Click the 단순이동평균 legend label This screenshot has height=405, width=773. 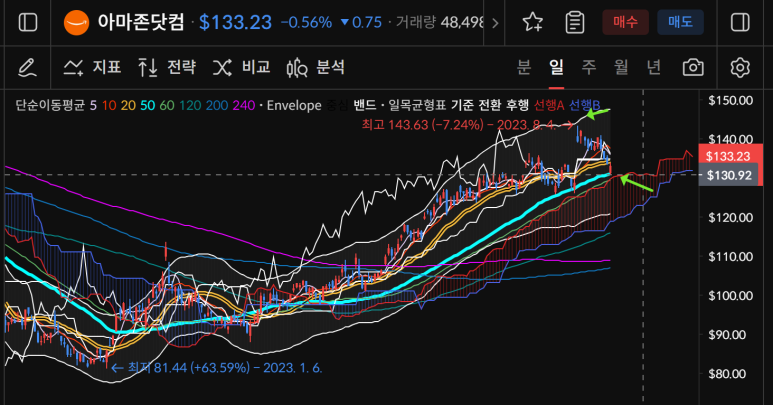[50, 105]
